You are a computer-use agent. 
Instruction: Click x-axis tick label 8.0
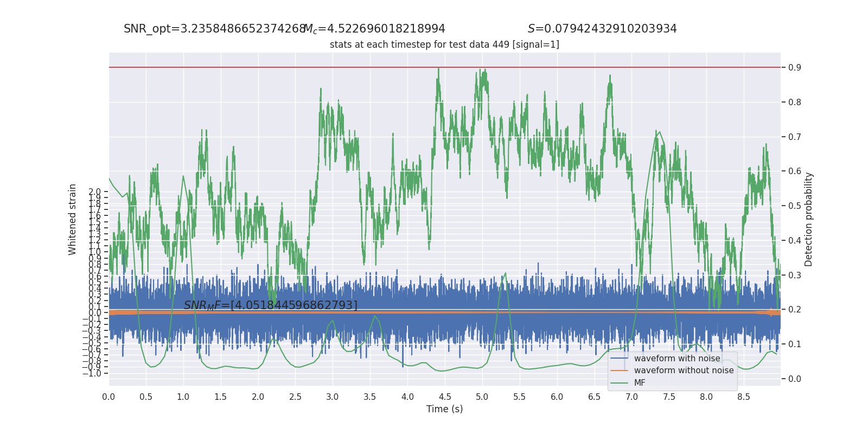[x=706, y=397]
